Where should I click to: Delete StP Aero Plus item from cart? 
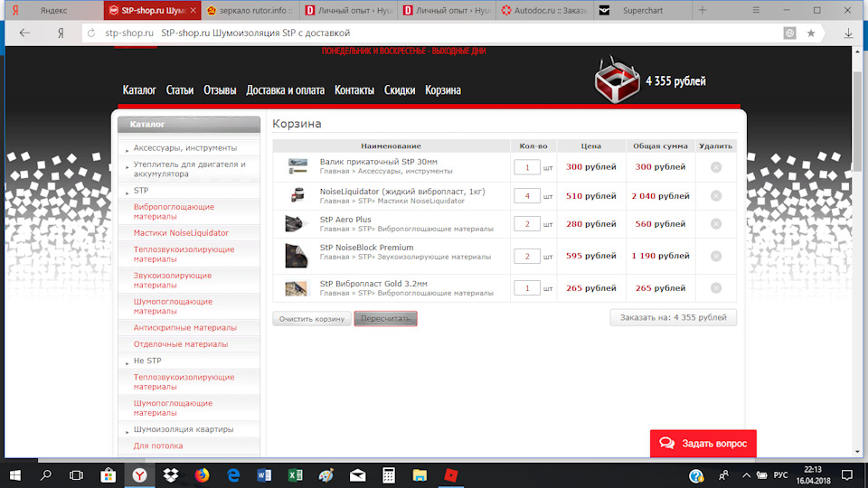(x=716, y=224)
